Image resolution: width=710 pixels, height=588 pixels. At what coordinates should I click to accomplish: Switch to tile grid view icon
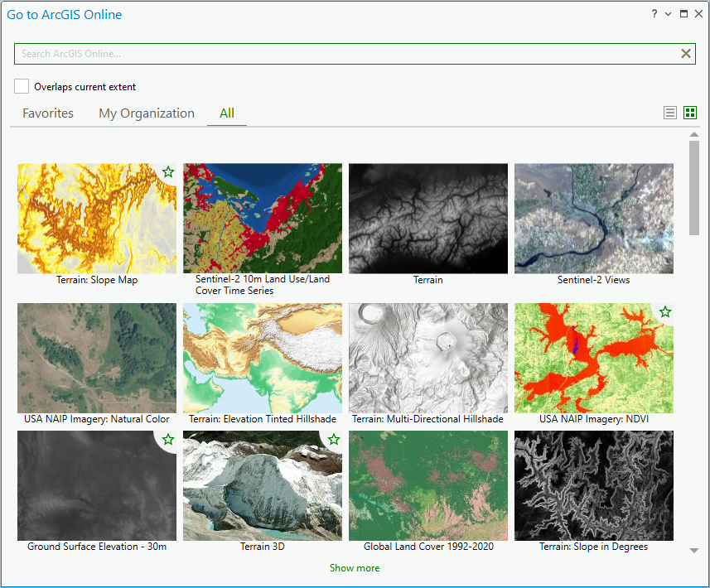[689, 113]
